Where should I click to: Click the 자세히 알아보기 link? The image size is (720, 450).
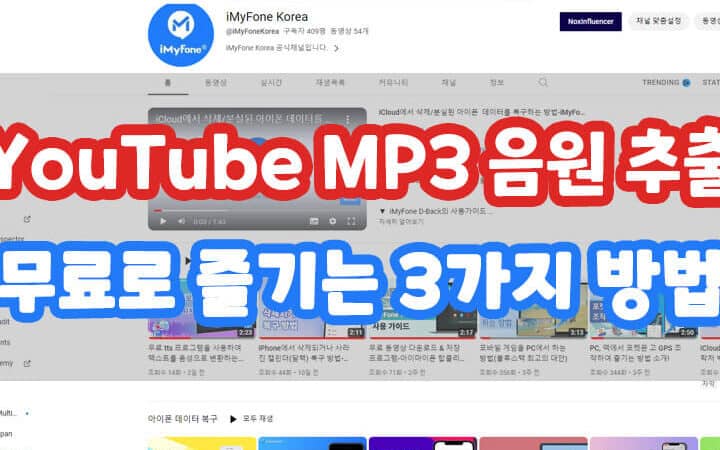(401, 222)
